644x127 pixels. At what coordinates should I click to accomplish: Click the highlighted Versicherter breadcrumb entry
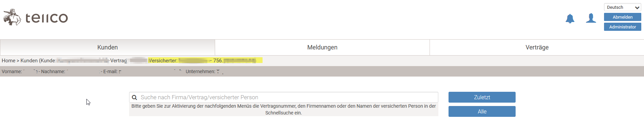coord(205,61)
